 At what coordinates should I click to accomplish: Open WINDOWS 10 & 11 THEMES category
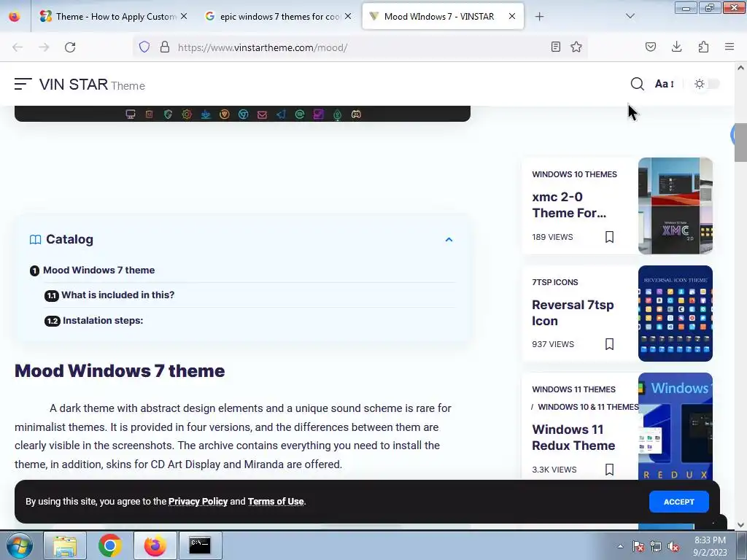(587, 407)
